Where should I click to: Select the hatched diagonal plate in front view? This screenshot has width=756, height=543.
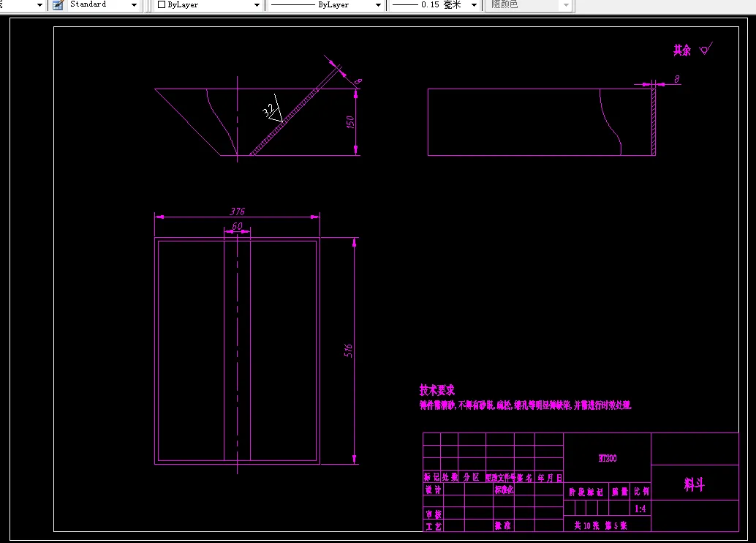pyautogui.click(x=284, y=122)
